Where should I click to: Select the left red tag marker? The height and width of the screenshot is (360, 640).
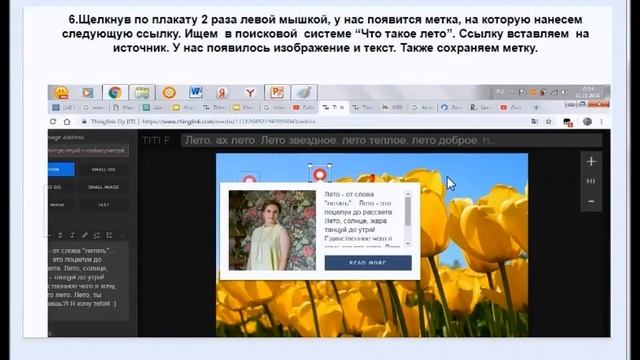coord(249,178)
